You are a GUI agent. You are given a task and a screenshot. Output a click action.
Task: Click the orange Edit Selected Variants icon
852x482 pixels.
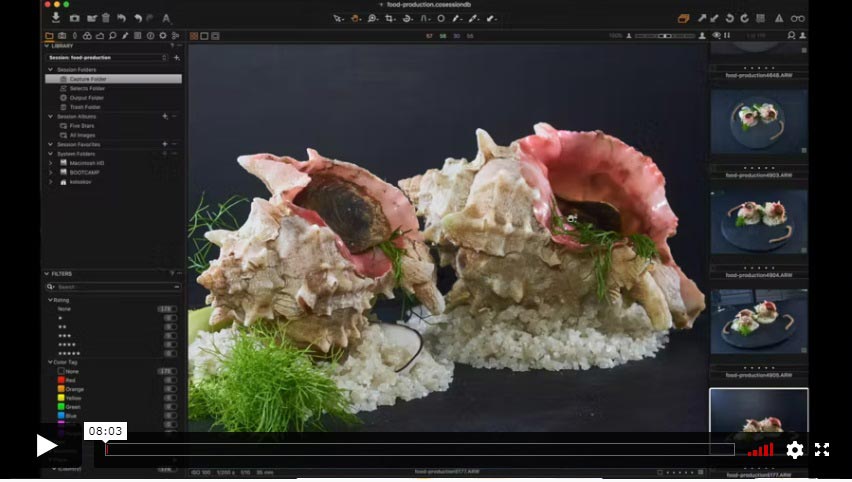click(684, 18)
